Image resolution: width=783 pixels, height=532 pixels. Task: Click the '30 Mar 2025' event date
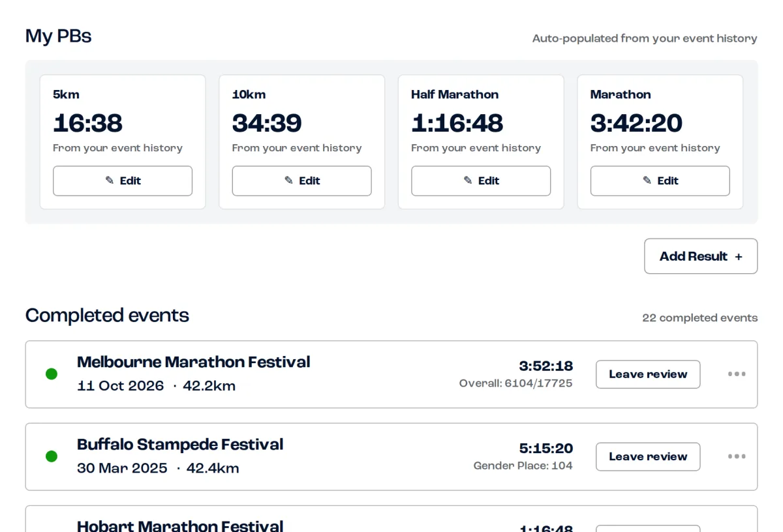(x=122, y=468)
